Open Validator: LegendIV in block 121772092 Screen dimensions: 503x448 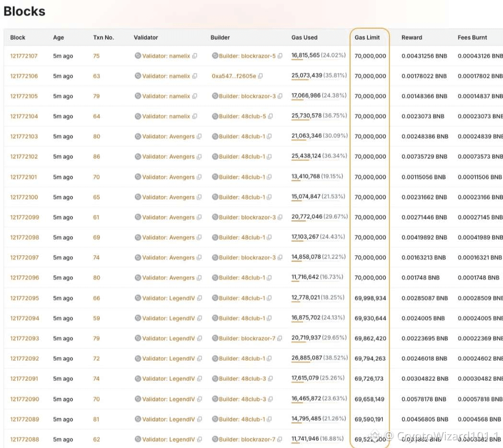[x=168, y=358]
